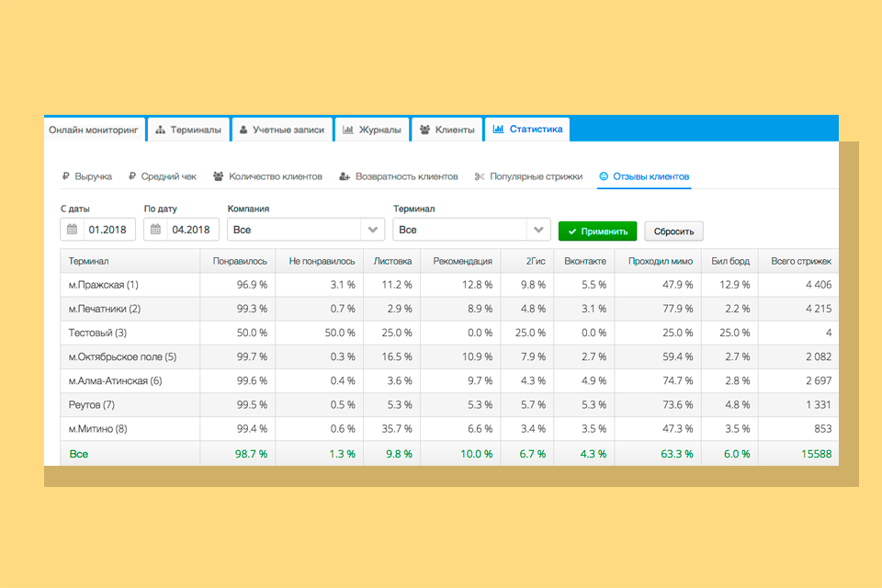
Task: Click the ruble icon next to Выручка
Action: click(65, 176)
